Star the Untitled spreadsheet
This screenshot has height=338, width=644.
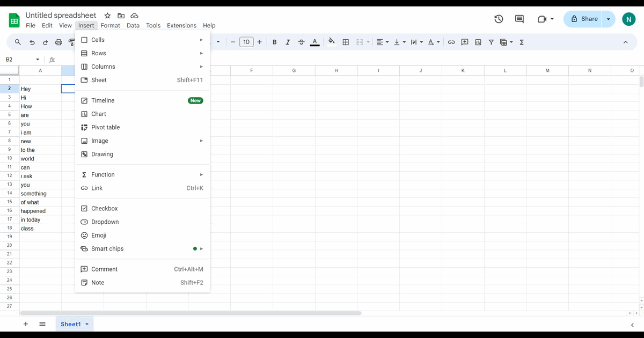pos(107,16)
